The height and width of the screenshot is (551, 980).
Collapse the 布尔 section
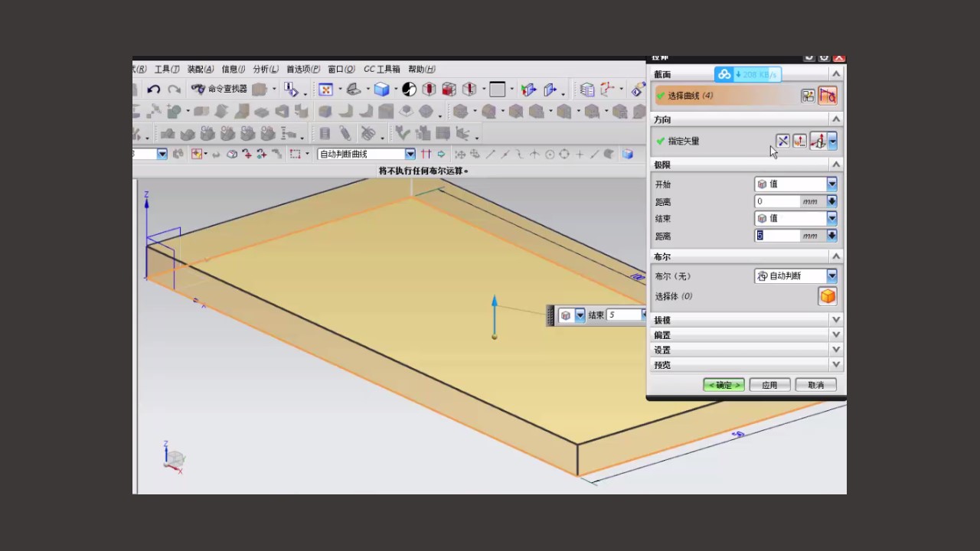point(836,256)
